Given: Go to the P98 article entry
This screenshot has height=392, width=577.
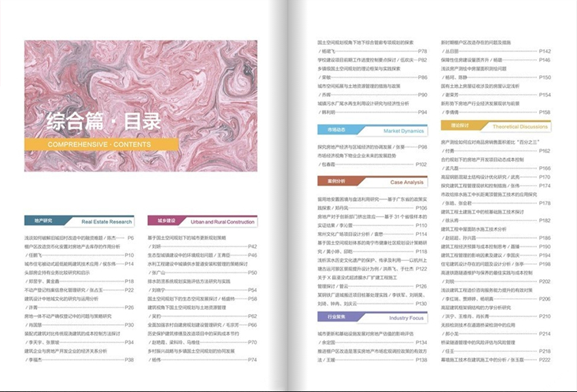Looking at the screenshot, I should [422, 147].
